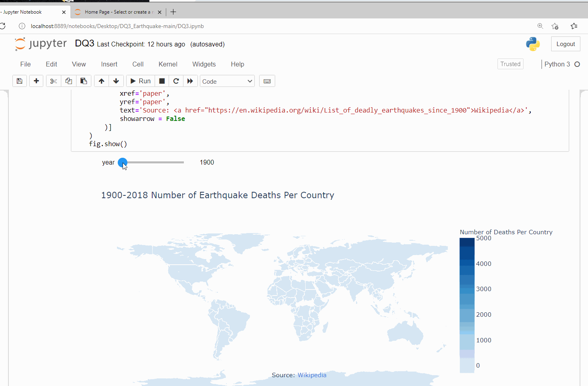Open the Kernel menu
Image resolution: width=588 pixels, height=386 pixels.
[x=168, y=64]
